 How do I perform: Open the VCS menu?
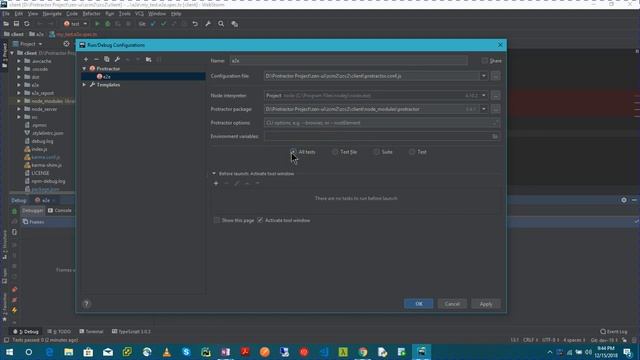pyautogui.click(x=139, y=13)
